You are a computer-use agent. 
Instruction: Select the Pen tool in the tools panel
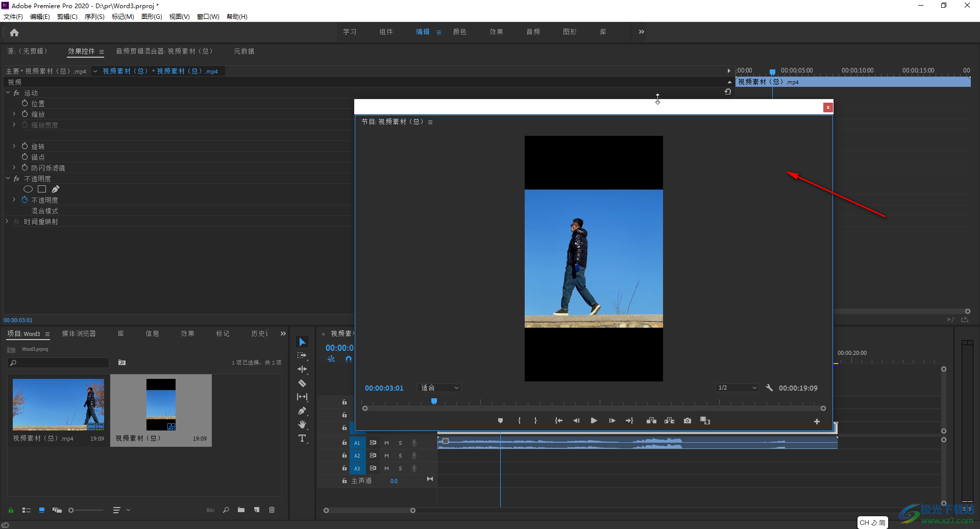tap(302, 411)
